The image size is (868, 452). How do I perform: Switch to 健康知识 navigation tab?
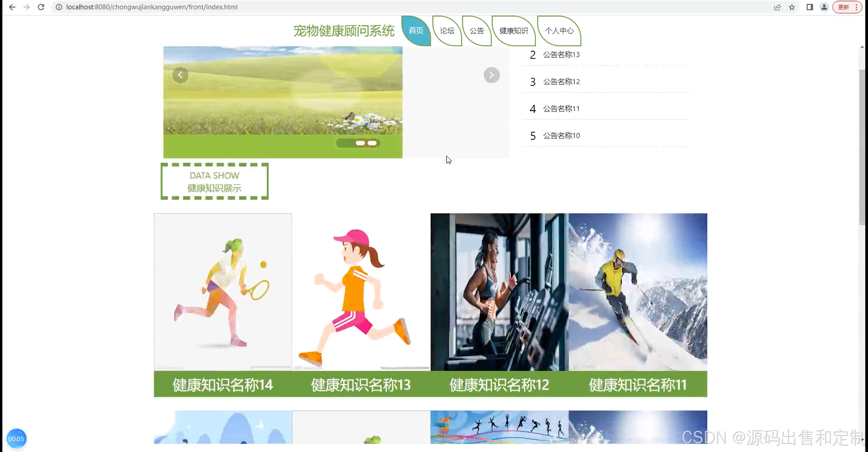513,31
